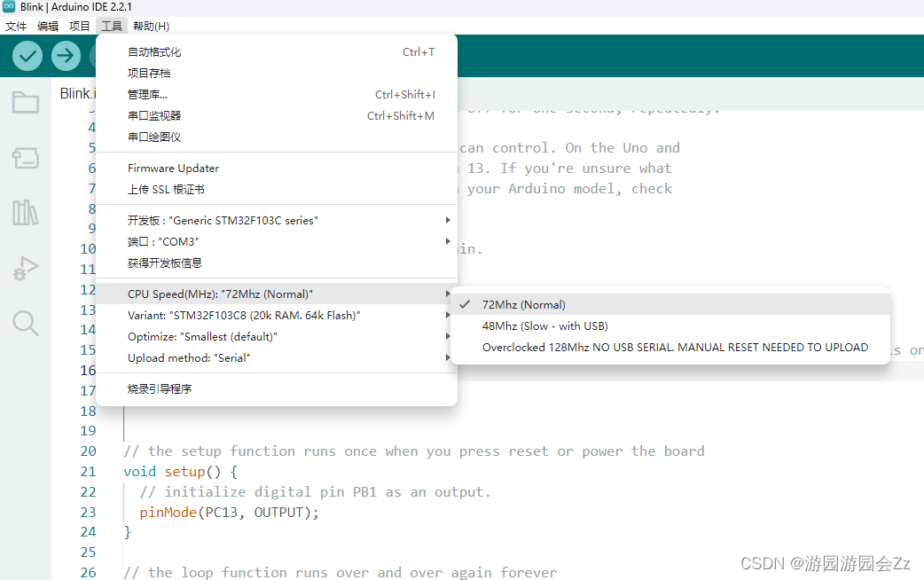The width and height of the screenshot is (924, 580).
Task: Expand Upload method Serial submenu
Action: tap(277, 357)
